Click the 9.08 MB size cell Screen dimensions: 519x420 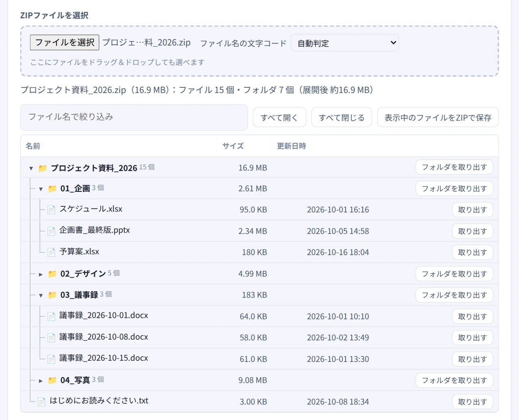253,380
